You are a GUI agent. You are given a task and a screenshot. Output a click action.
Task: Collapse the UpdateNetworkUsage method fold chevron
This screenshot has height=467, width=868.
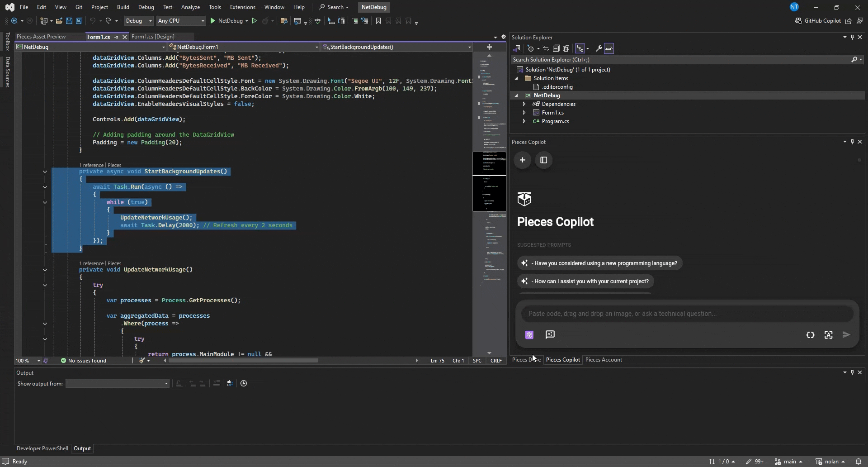45,270
